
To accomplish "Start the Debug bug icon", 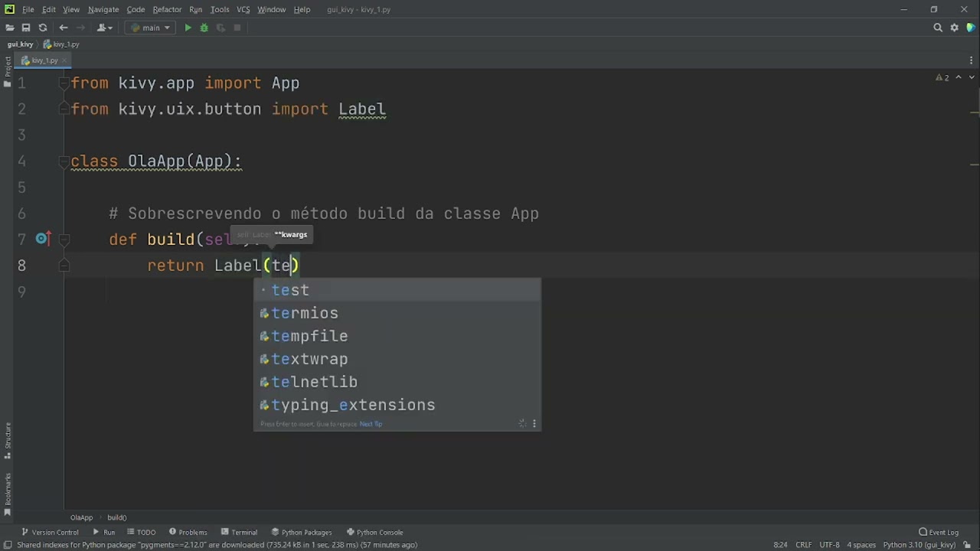I will 204,28.
